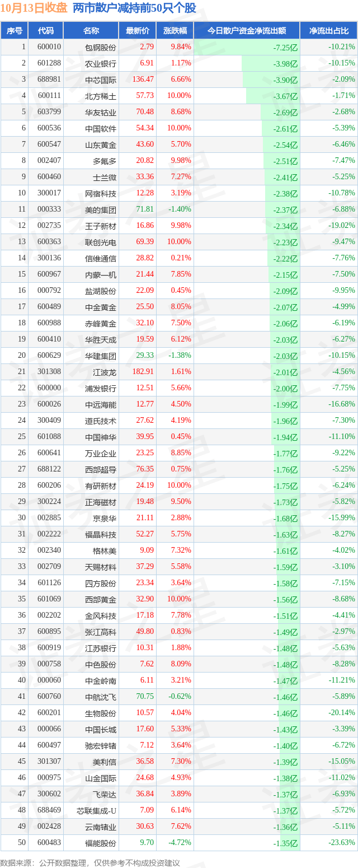Click outflow -2.09亿 of 盐湖股份
This screenshot has width=358, height=868.
(286, 291)
